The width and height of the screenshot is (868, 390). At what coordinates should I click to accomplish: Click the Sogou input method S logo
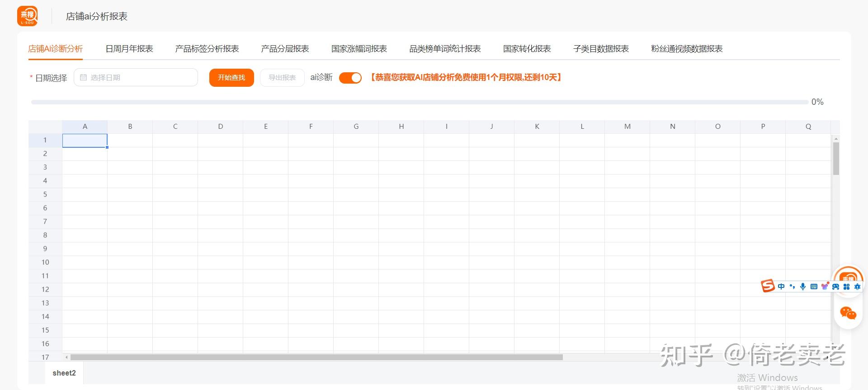coord(768,286)
